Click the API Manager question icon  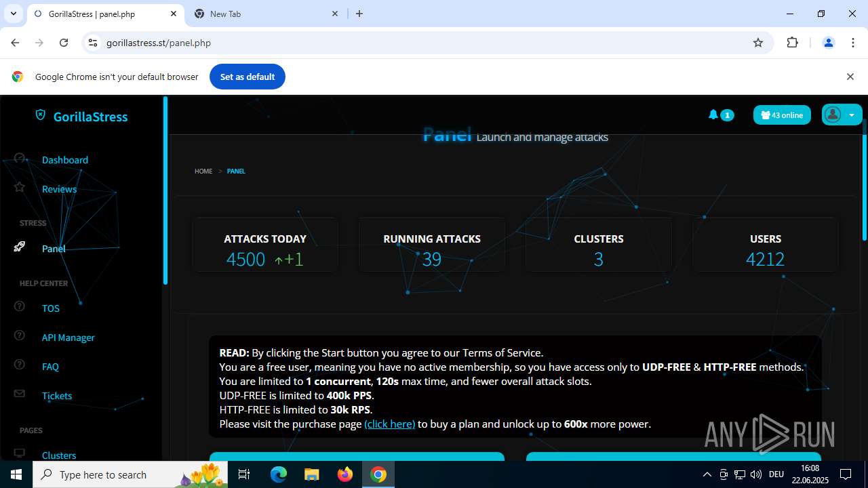coord(19,335)
